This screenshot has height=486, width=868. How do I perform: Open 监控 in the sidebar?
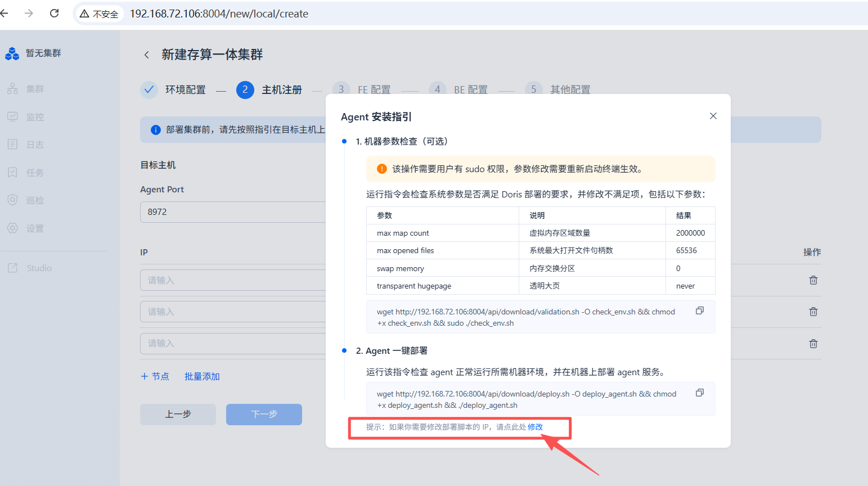34,117
